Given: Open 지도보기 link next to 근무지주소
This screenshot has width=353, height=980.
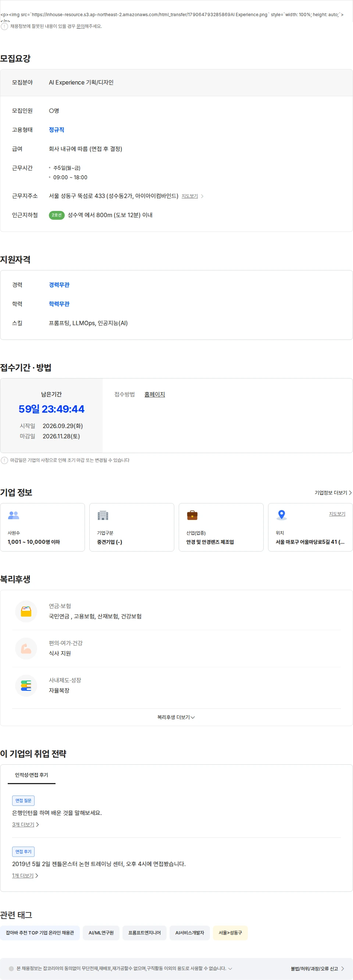Looking at the screenshot, I should pos(190,196).
